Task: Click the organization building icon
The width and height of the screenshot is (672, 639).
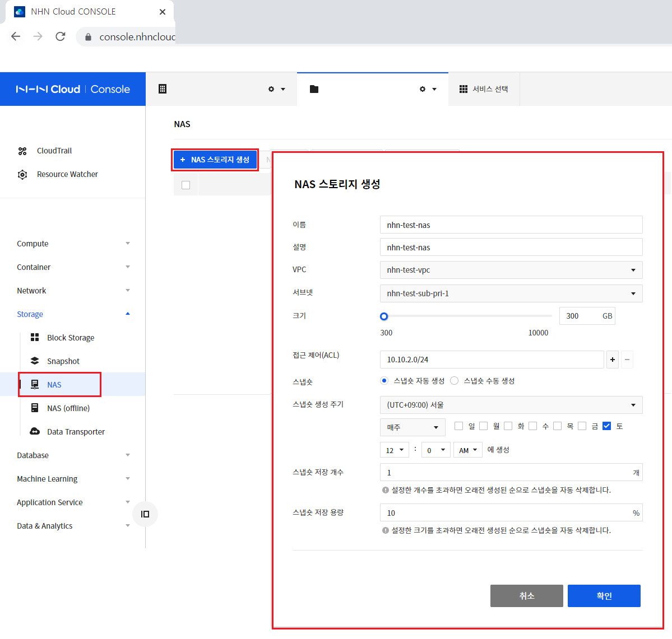Action: tap(163, 88)
